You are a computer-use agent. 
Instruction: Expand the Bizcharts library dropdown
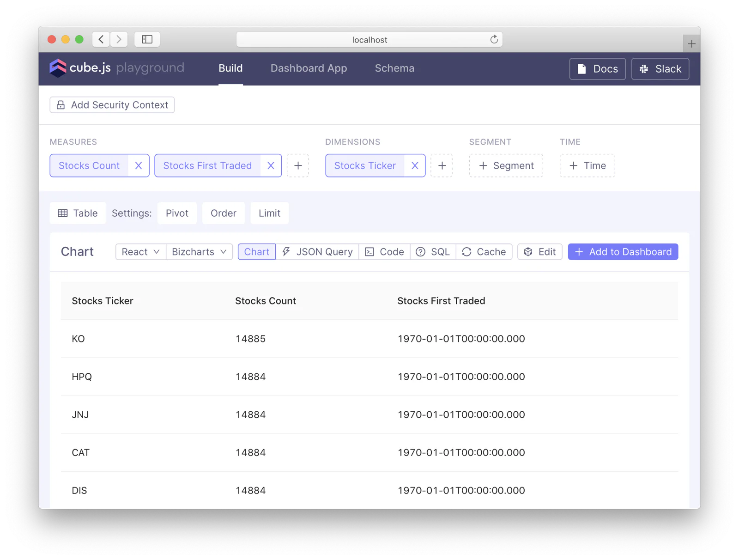click(199, 252)
